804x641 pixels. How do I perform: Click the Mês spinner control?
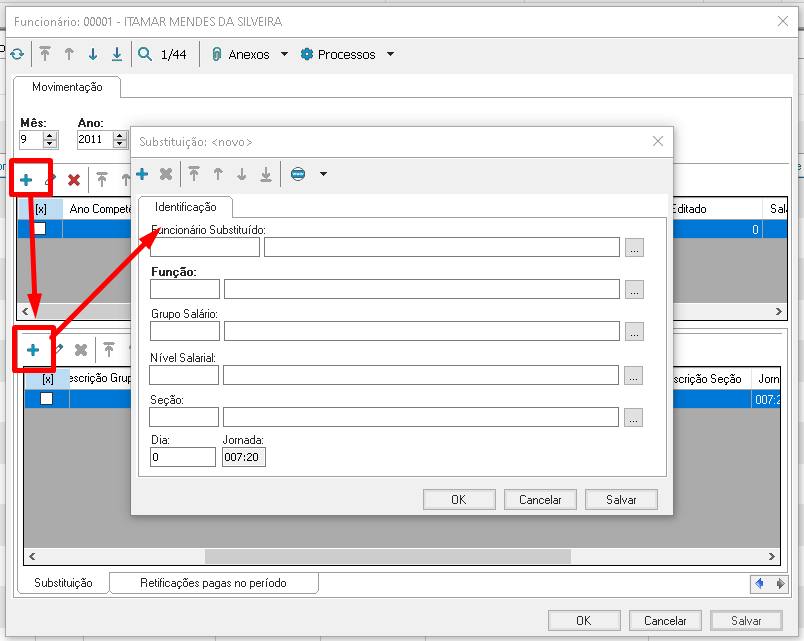pyautogui.click(x=50, y=139)
